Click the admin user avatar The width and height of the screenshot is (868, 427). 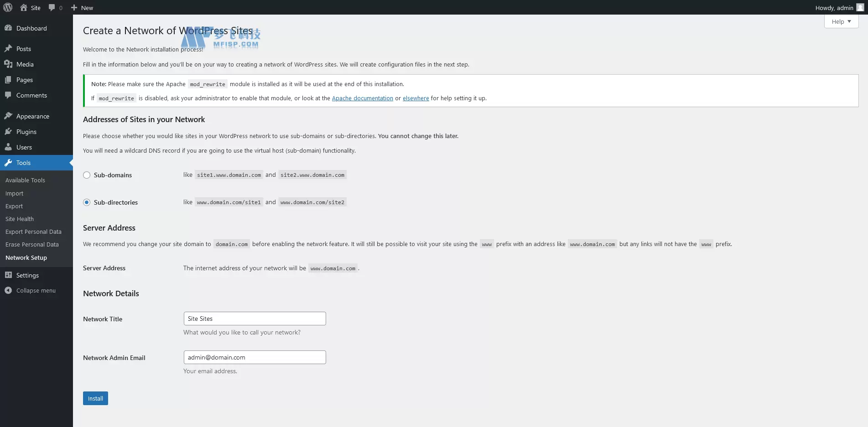(860, 7)
